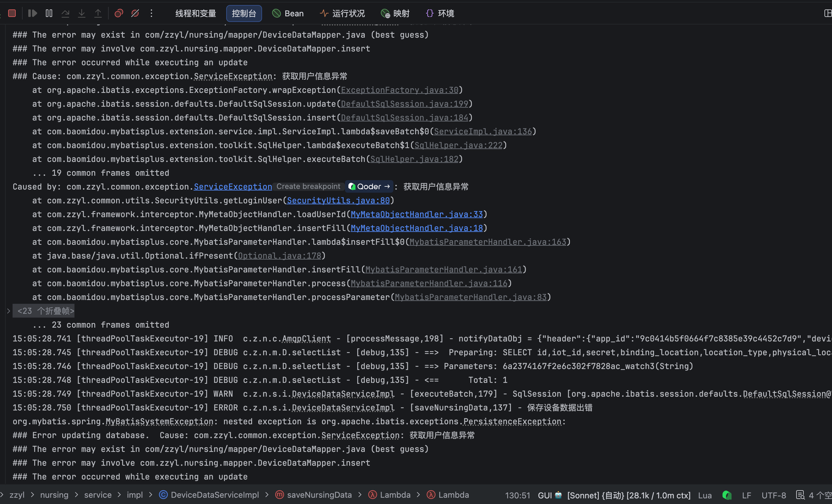The image size is (832, 504).
Task: Switch to the 线程和变量 tab
Action: 195,13
